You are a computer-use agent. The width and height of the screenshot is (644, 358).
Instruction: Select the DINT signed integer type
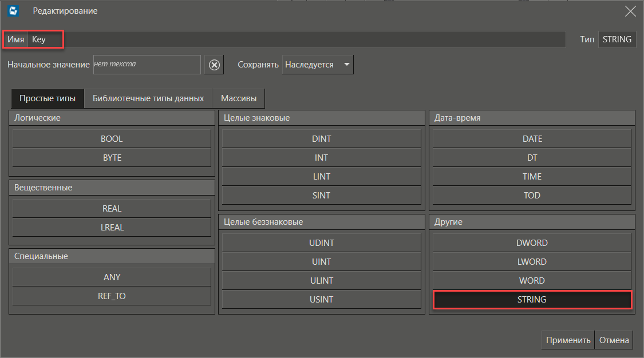click(322, 138)
